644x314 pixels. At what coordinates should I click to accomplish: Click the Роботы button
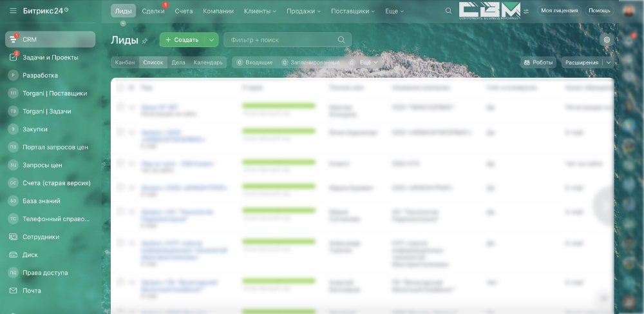tap(538, 63)
